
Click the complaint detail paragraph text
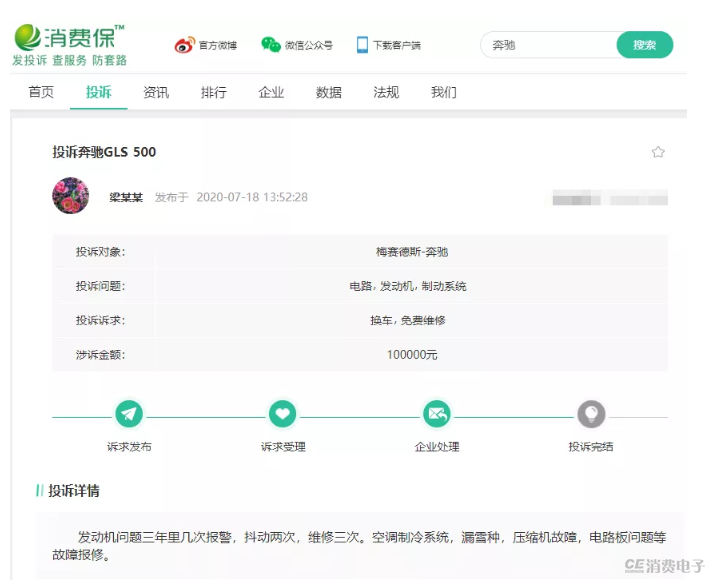click(359, 546)
